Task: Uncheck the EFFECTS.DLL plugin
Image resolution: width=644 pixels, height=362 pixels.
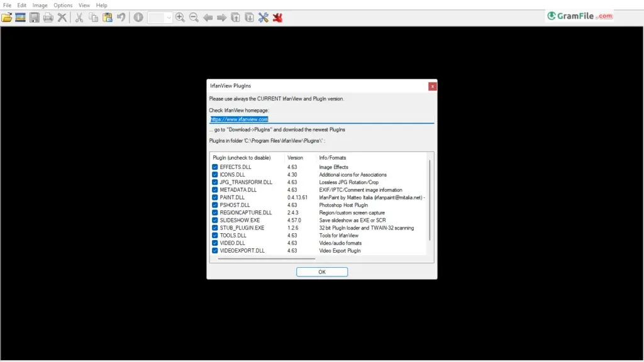Action: pos(215,167)
